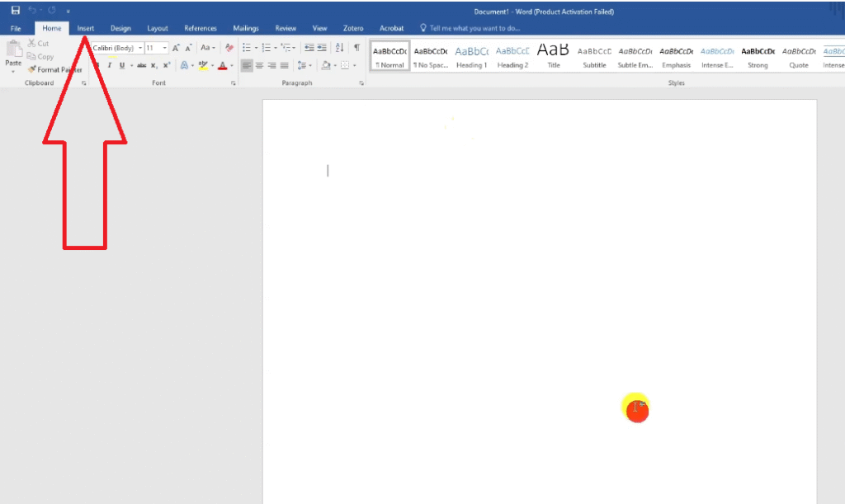Switch to the References tab

click(201, 28)
